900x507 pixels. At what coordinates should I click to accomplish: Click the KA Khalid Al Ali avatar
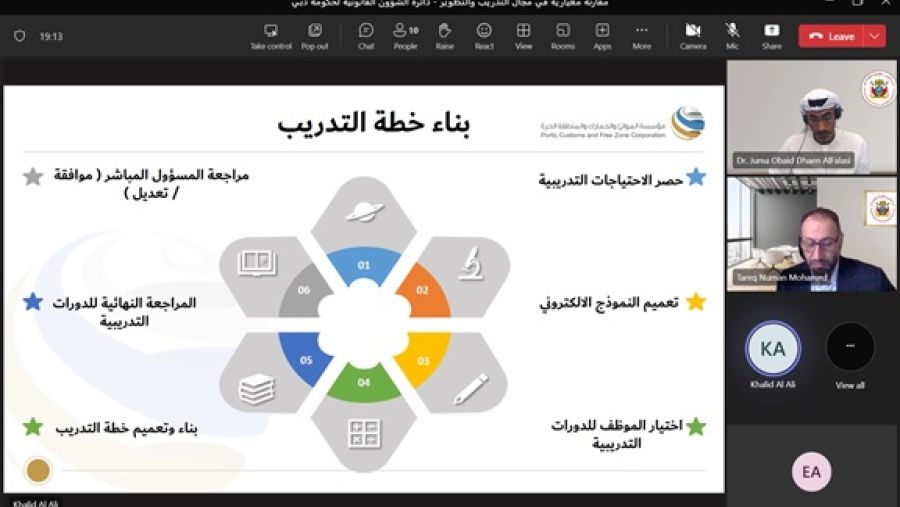tap(773, 349)
